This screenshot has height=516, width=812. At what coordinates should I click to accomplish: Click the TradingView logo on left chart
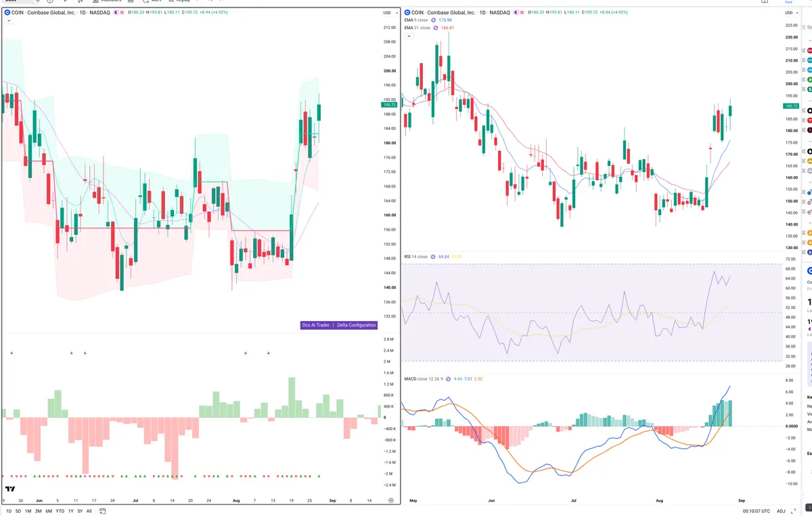tap(10, 489)
